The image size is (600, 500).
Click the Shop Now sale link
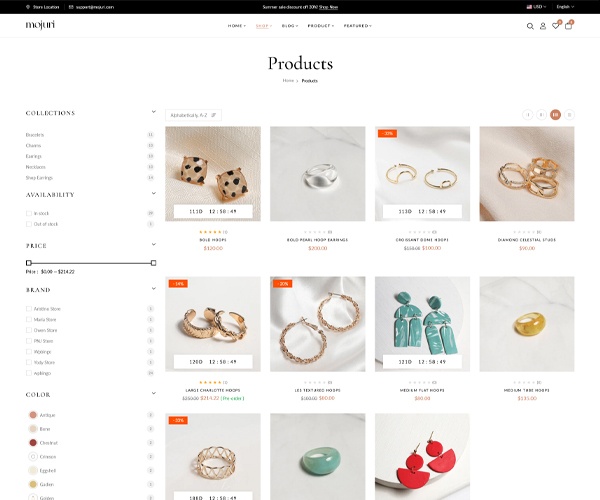tap(328, 7)
